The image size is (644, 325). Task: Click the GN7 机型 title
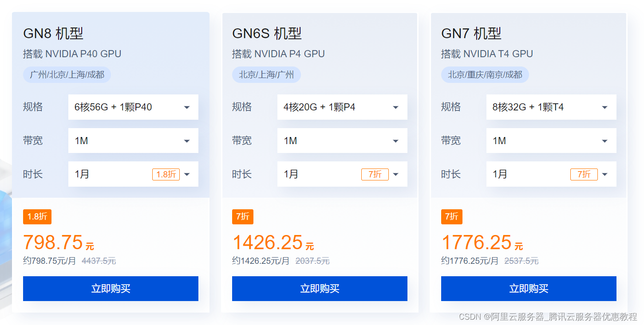471,33
